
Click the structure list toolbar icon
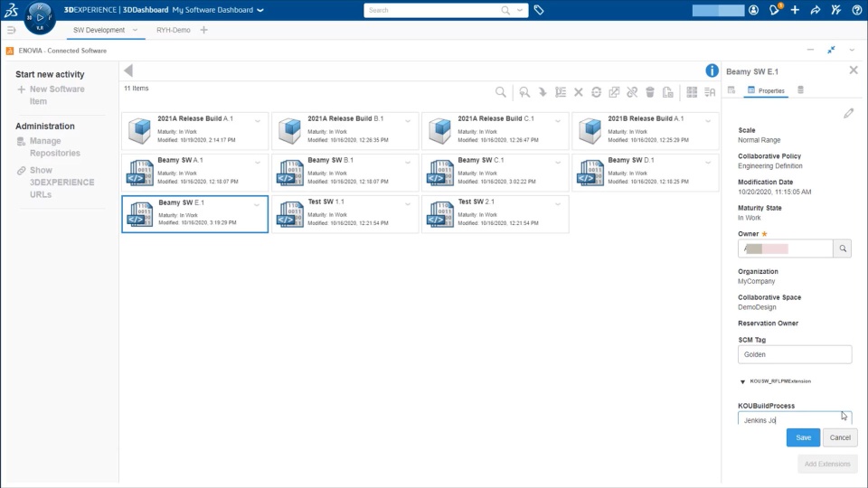pos(561,92)
